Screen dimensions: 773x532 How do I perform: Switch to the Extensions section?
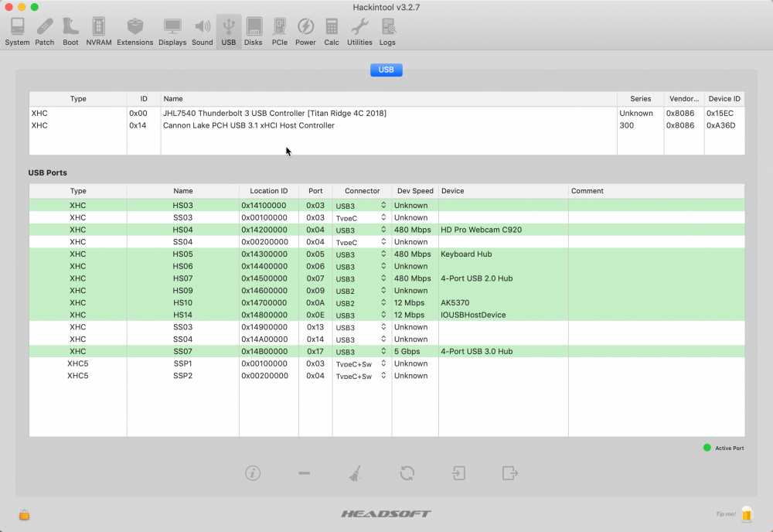[135, 32]
